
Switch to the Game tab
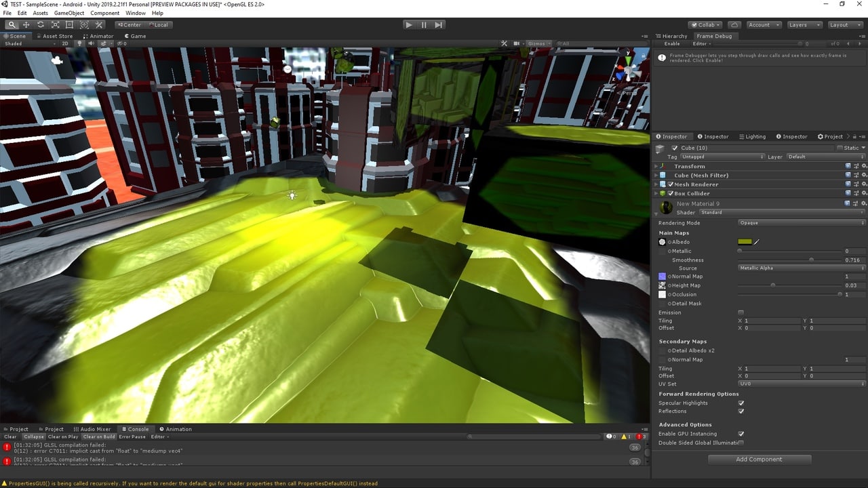[135, 36]
